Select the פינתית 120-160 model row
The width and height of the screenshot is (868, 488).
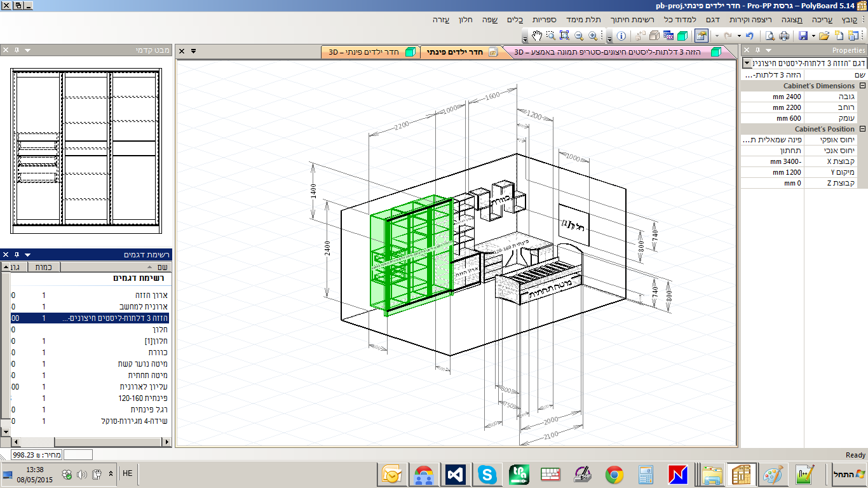[x=90, y=398]
